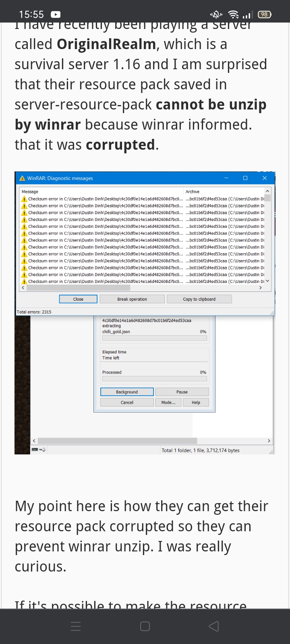Click Total 1 folder, 1 file status text

point(201,450)
